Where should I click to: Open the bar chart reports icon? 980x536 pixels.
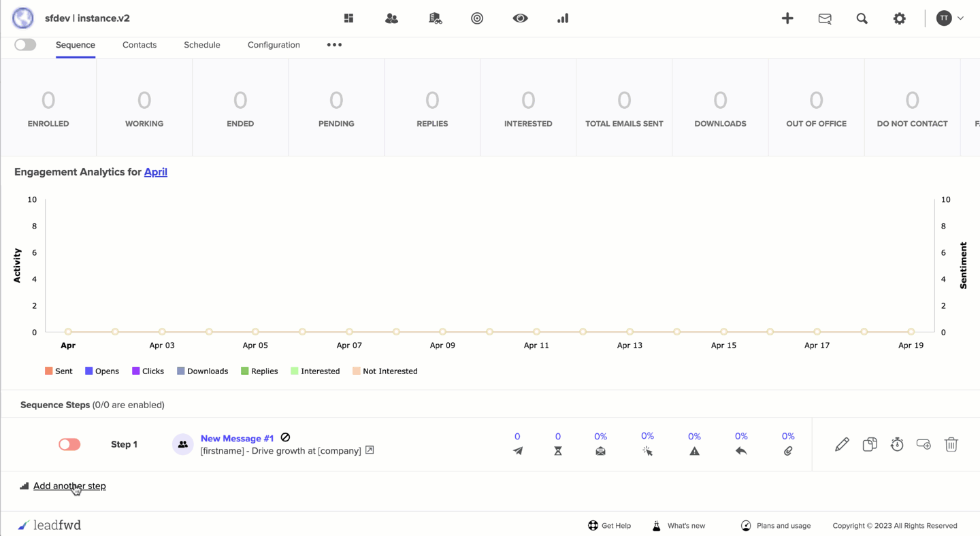click(x=563, y=18)
